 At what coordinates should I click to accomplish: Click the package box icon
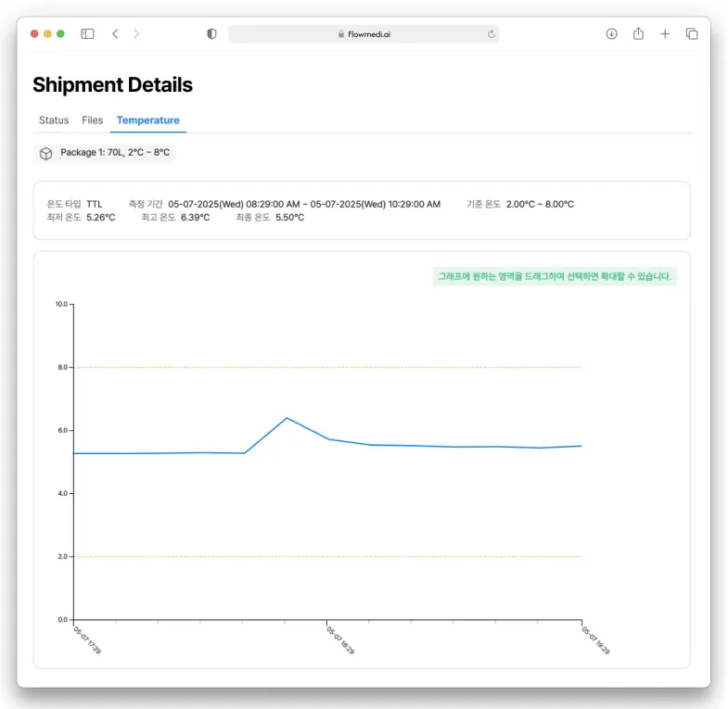click(x=45, y=153)
